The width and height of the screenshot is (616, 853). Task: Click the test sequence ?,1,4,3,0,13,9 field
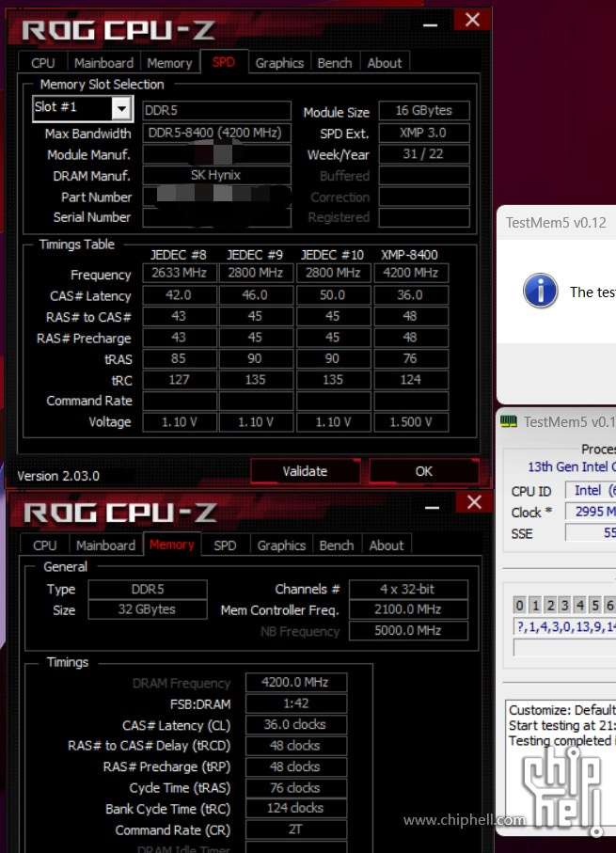pyautogui.click(x=565, y=626)
